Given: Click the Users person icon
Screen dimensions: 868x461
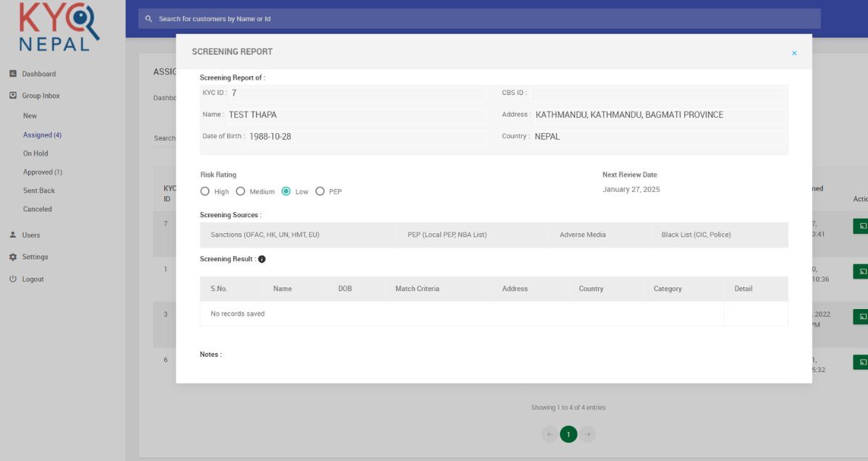Looking at the screenshot, I should (13, 235).
